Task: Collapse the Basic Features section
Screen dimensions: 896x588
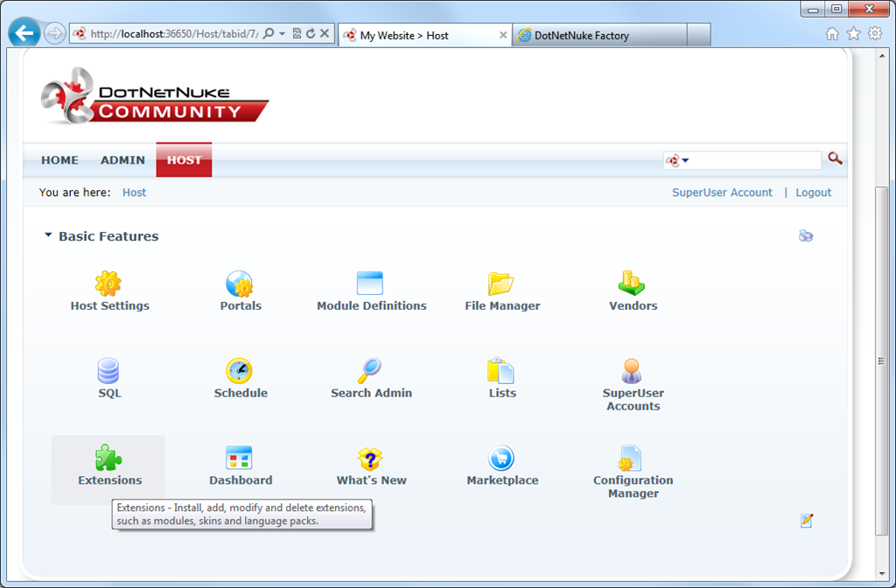Action: (x=48, y=234)
